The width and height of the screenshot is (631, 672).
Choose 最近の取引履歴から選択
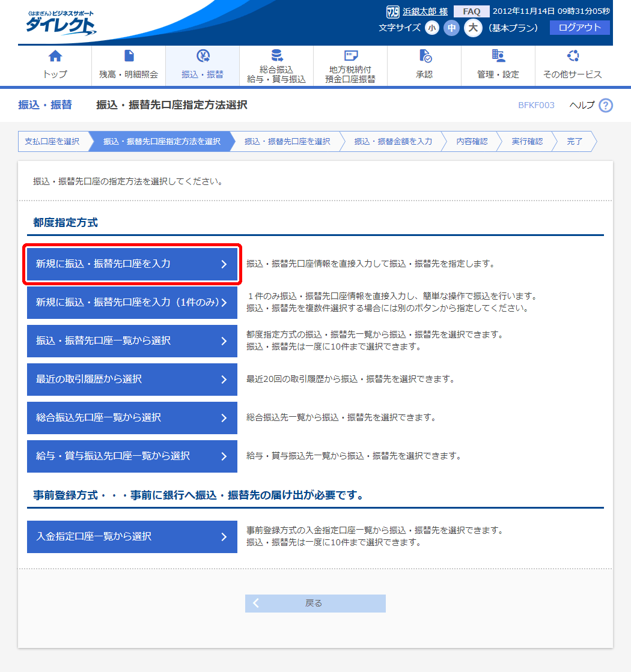pos(132,379)
